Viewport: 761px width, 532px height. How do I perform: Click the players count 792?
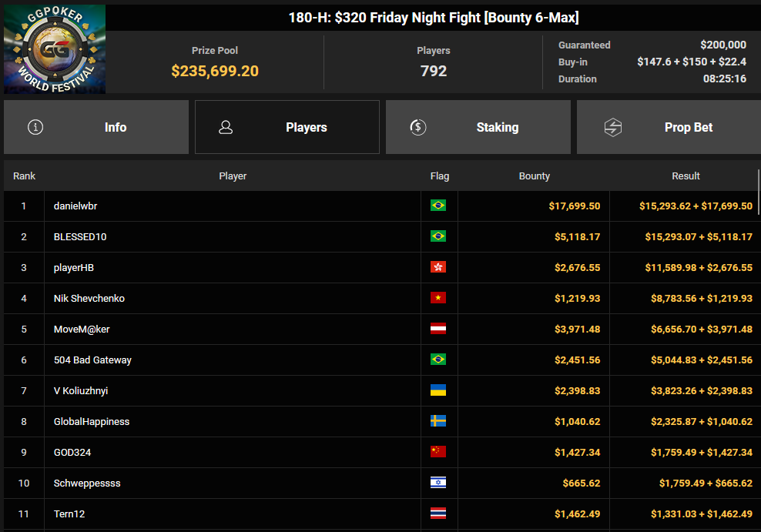pos(434,71)
